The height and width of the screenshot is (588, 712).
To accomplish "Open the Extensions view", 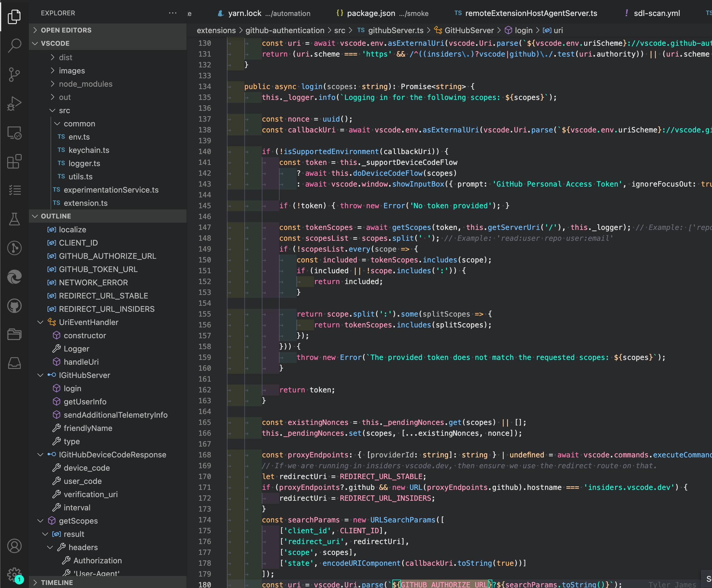I will (15, 162).
